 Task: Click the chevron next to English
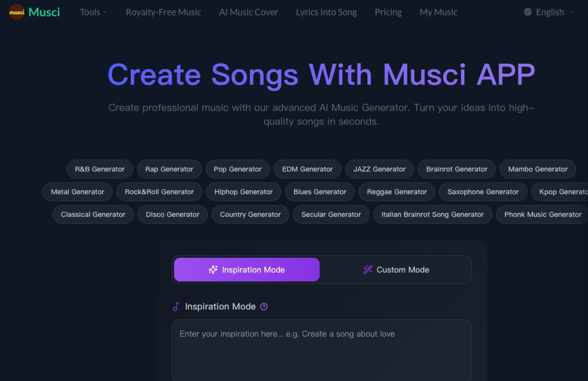pyautogui.click(x=572, y=12)
